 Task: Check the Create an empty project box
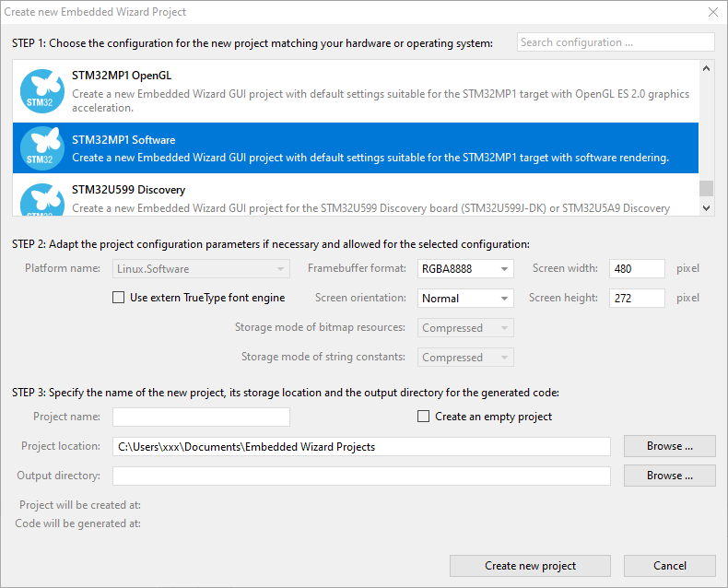coord(424,417)
